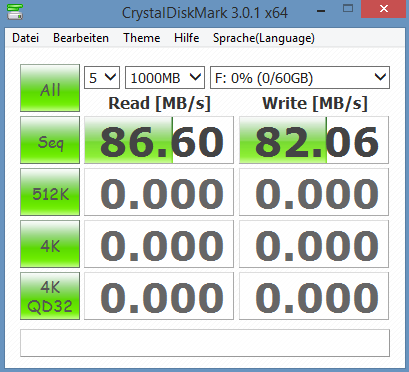
Task: Open the Bearbeiten menu
Action: pos(81,38)
